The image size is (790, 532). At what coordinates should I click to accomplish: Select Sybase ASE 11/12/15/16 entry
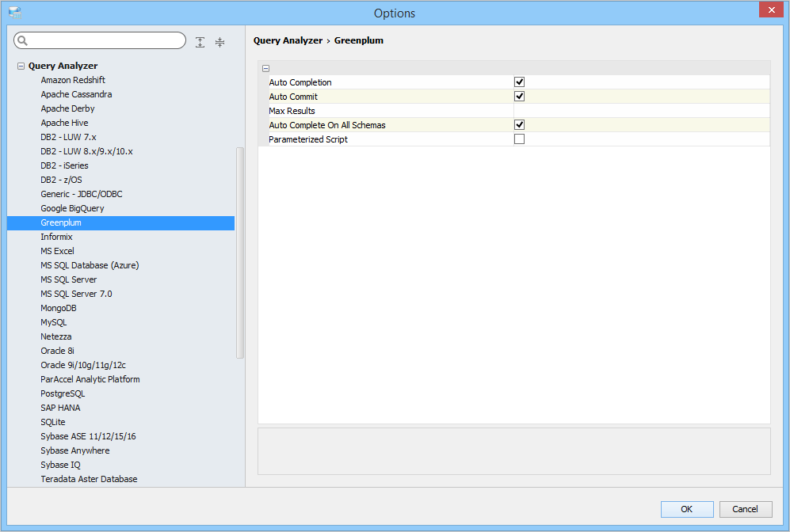88,436
